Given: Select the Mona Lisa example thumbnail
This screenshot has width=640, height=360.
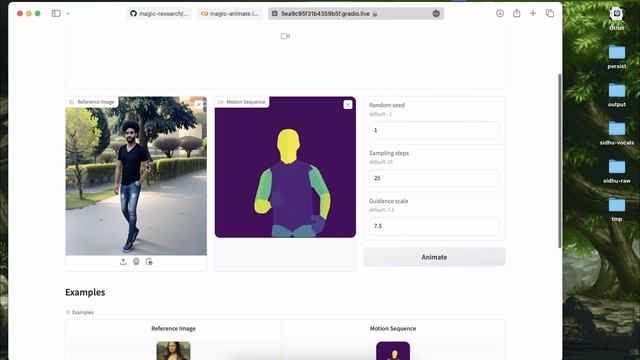Looking at the screenshot, I should 173,351.
